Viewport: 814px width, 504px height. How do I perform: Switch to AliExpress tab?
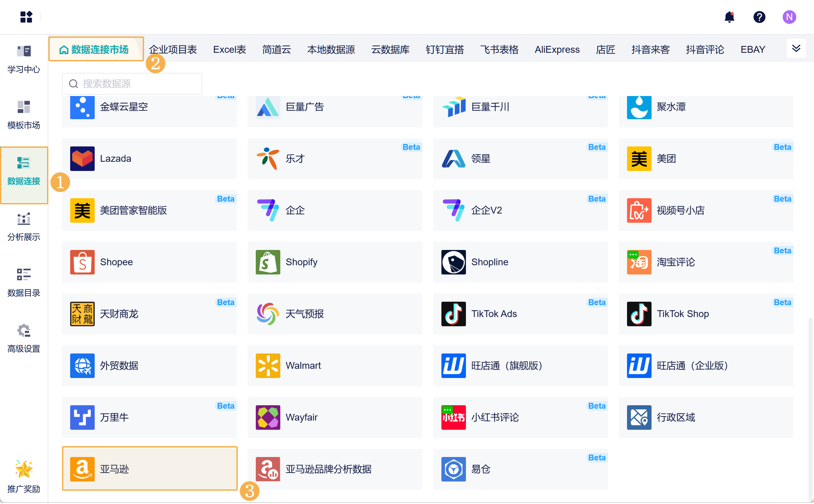click(557, 50)
